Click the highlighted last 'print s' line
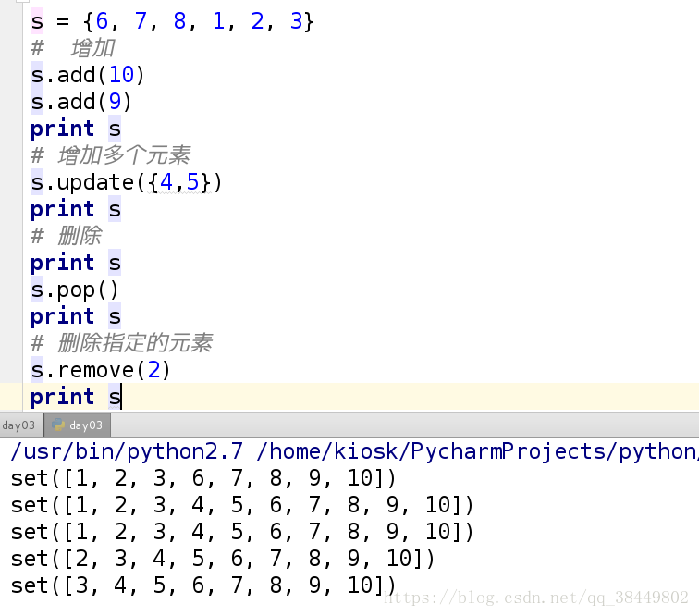Screen dimensions: 699x616 (x=75, y=397)
